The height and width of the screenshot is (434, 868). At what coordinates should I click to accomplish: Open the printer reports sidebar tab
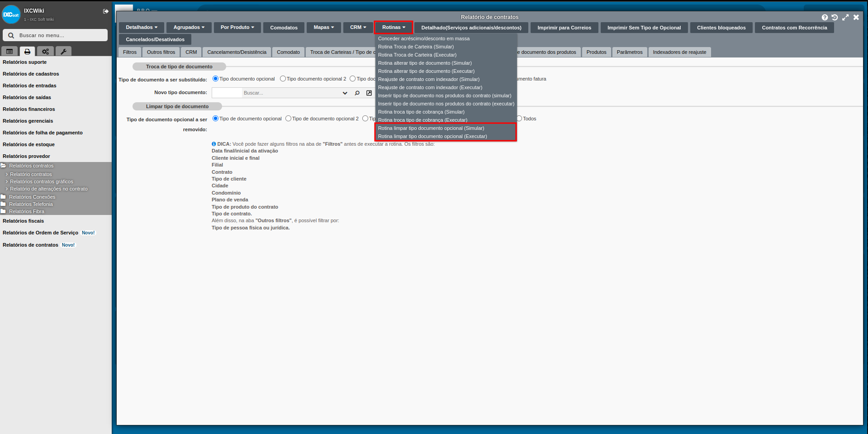click(x=27, y=52)
